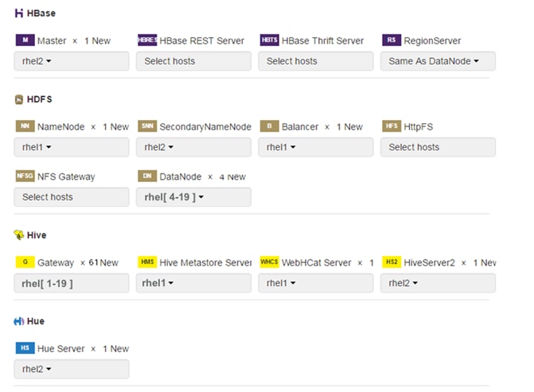Viewport: 534px width, 392px height.
Task: Select hosts for HBase REST Server
Action: click(193, 61)
